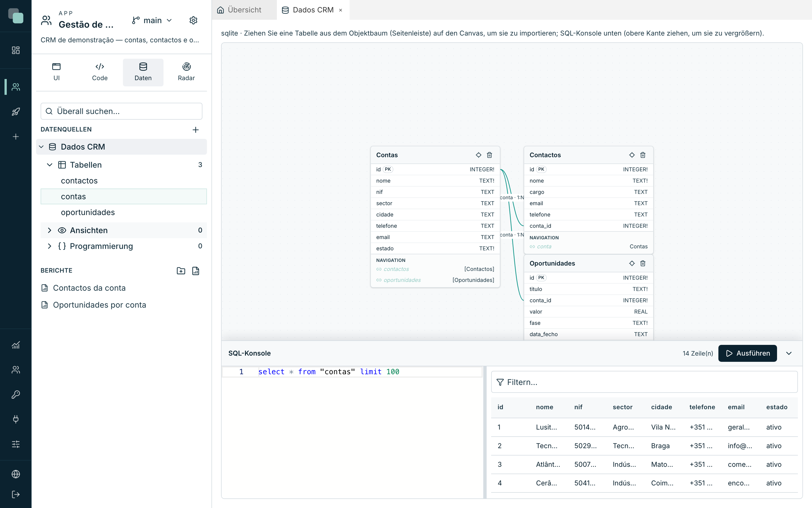Select the contactos table in tree
The height and width of the screenshot is (508, 812).
tap(123, 181)
